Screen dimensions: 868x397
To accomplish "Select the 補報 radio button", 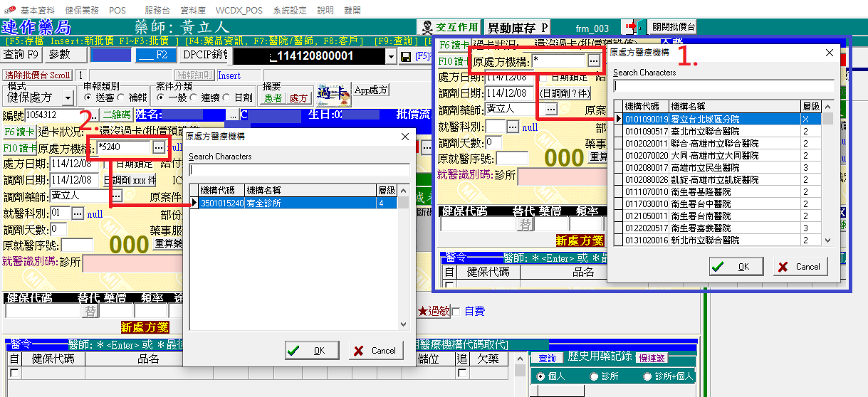I will [122, 97].
